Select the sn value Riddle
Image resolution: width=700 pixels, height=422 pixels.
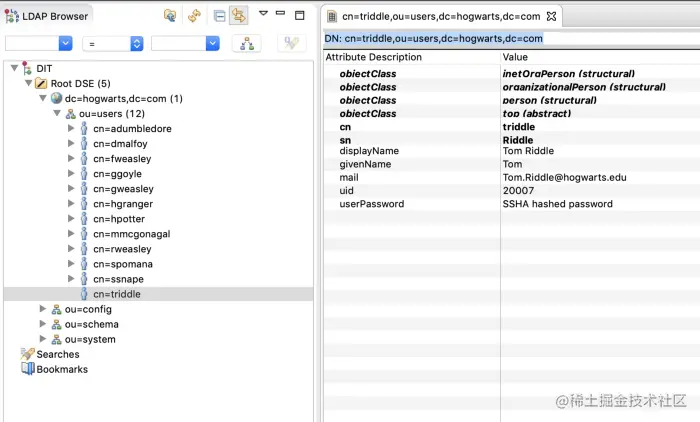point(517,140)
